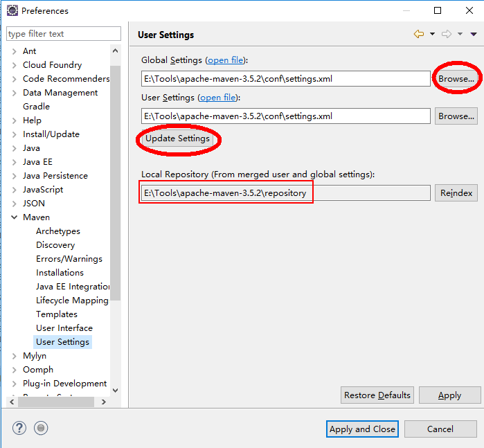This screenshot has height=448, width=484.
Task: Select Gradle in preferences tree
Action: [36, 107]
